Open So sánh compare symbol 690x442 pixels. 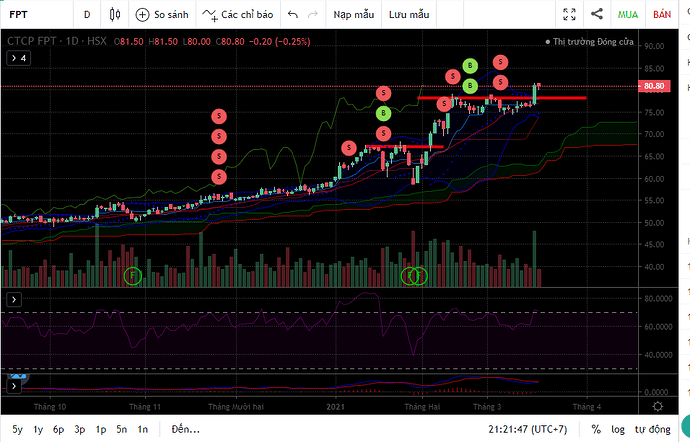(x=162, y=15)
